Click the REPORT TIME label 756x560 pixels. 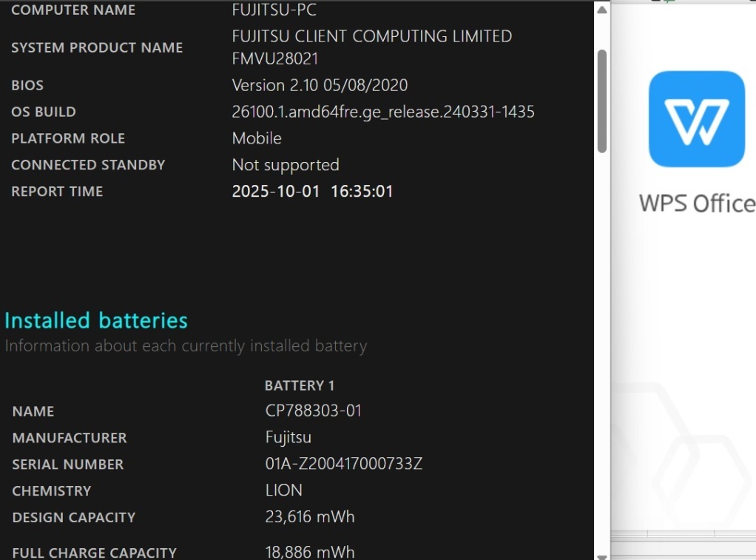tap(57, 192)
